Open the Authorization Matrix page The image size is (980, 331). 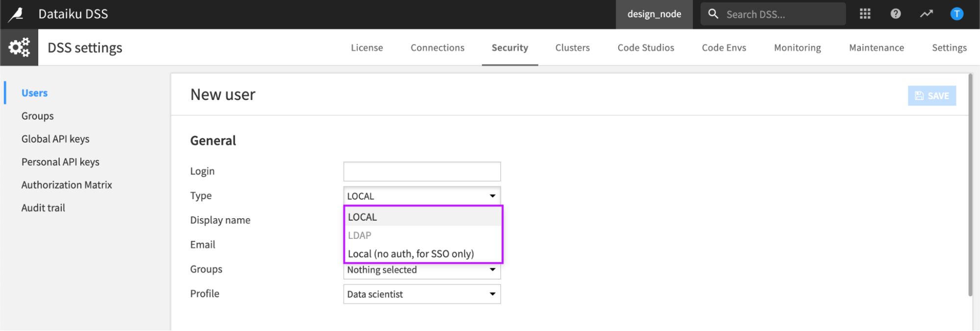click(x=67, y=185)
